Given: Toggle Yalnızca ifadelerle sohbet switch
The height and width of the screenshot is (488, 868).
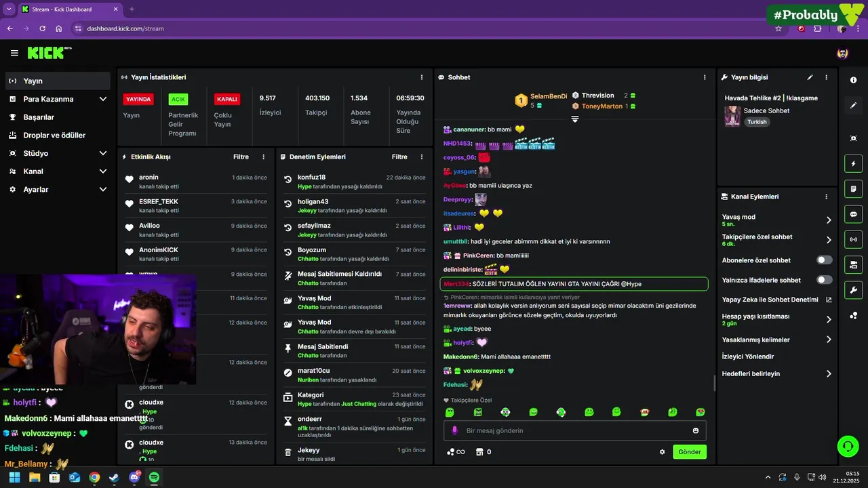Looking at the screenshot, I should (x=825, y=280).
